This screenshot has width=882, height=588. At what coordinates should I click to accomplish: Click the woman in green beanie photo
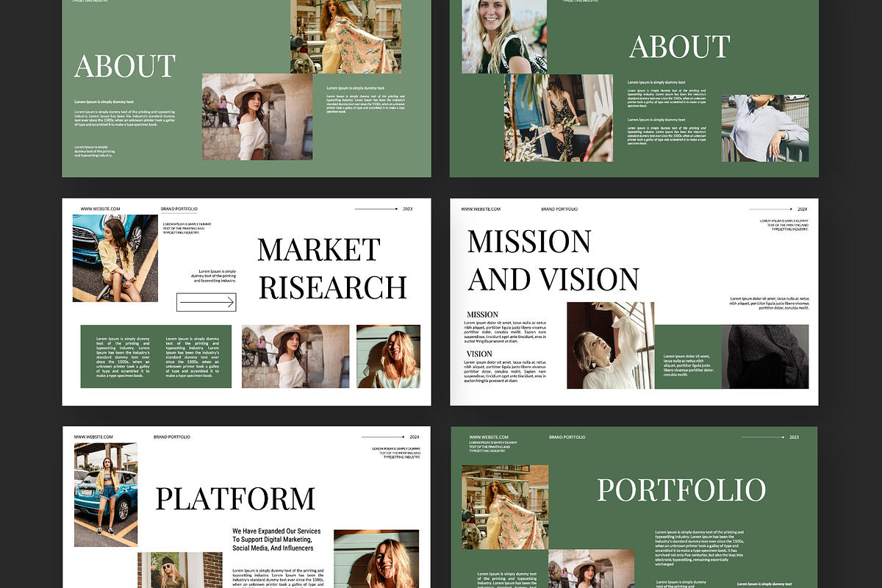pos(180,570)
